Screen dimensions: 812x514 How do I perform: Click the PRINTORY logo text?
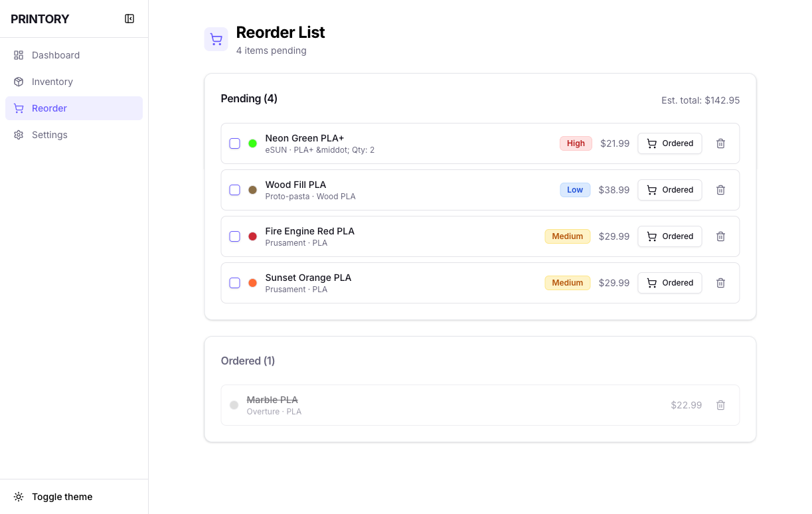39,19
